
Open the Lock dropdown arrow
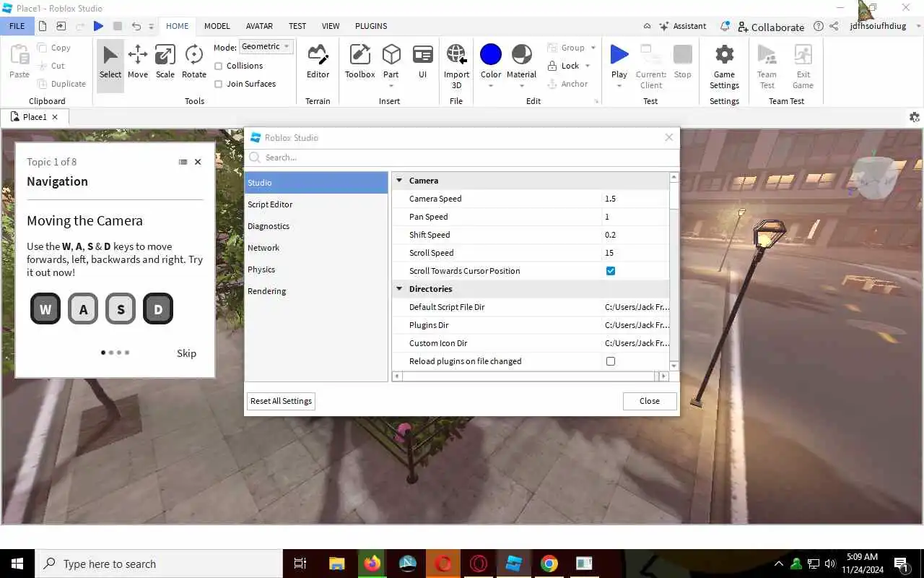point(588,66)
